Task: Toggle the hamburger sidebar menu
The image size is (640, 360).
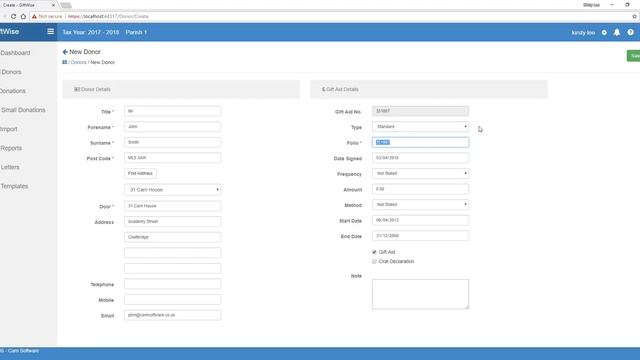Action: coord(51,31)
